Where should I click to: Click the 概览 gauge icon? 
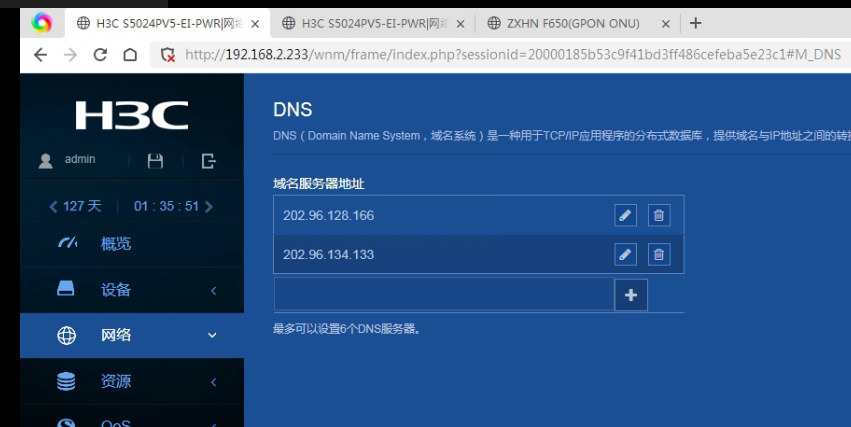pos(67,243)
